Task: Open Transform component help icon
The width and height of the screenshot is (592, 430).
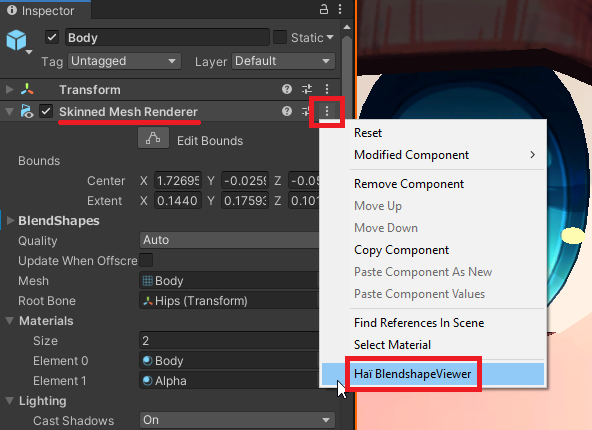Action: (x=287, y=89)
